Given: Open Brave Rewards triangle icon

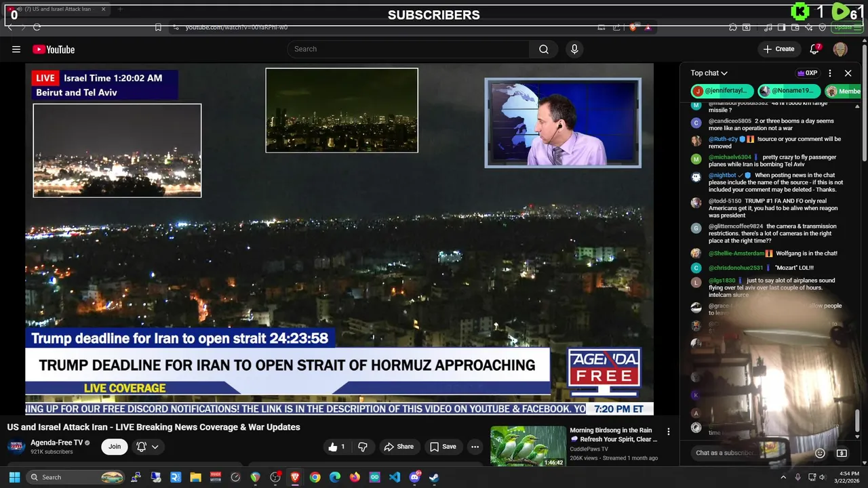Looking at the screenshot, I should [x=648, y=27].
